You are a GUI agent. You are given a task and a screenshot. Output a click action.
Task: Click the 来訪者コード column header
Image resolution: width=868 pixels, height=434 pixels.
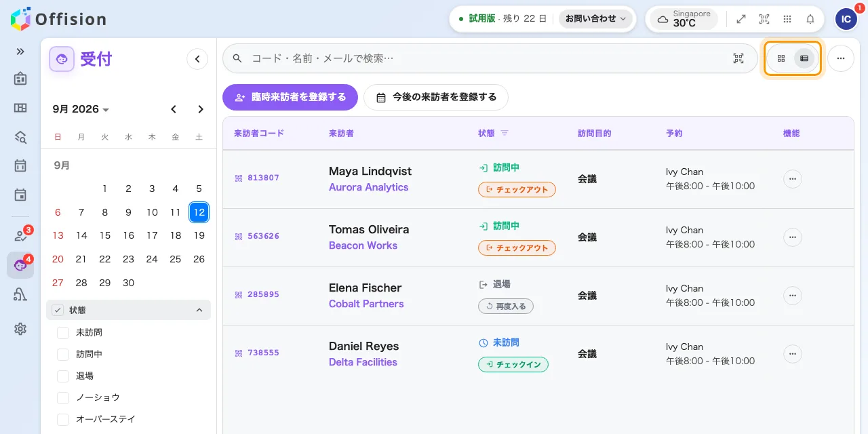pyautogui.click(x=259, y=133)
